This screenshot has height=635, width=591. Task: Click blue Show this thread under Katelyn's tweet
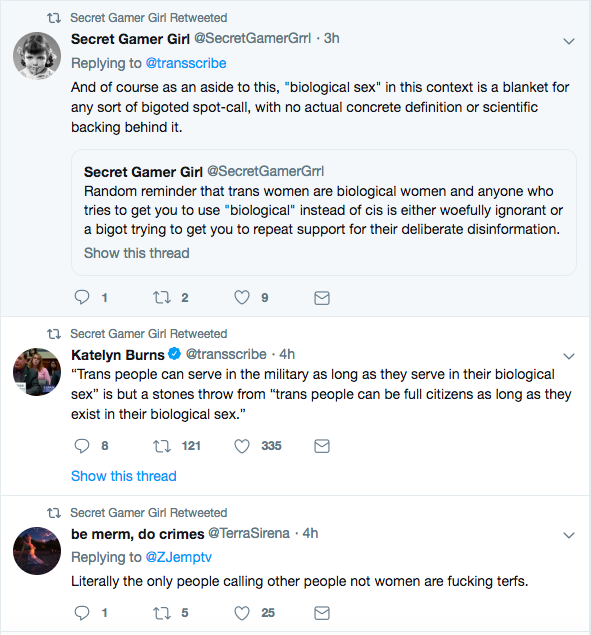point(124,476)
